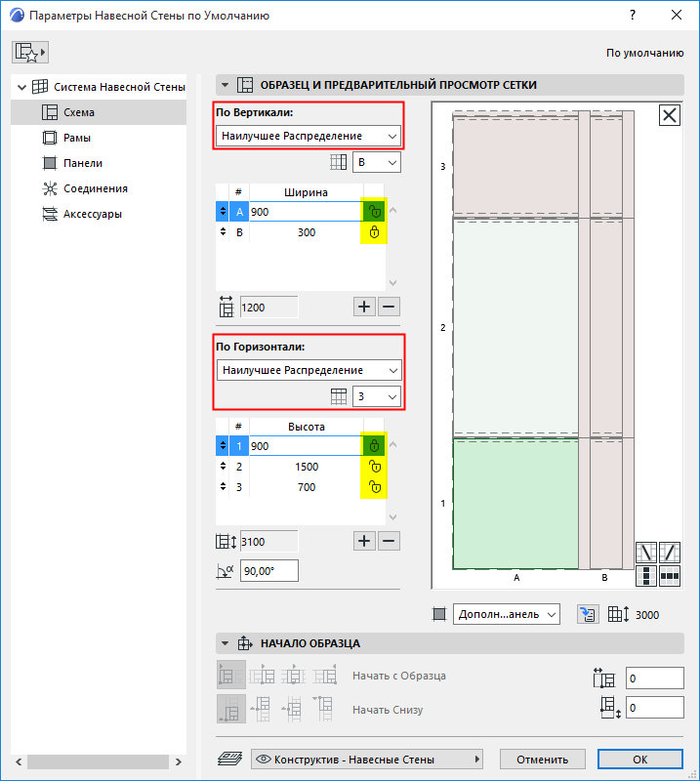700x781 pixels.
Task: Add a column with the plus above По Горизонтали
Action: [x=364, y=307]
